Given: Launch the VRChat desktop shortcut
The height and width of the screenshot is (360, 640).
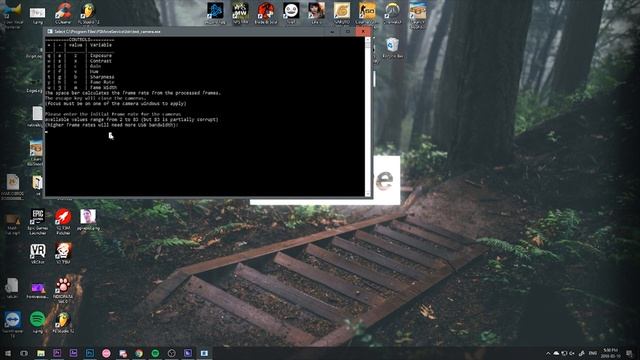Looking at the screenshot, I should (x=38, y=253).
